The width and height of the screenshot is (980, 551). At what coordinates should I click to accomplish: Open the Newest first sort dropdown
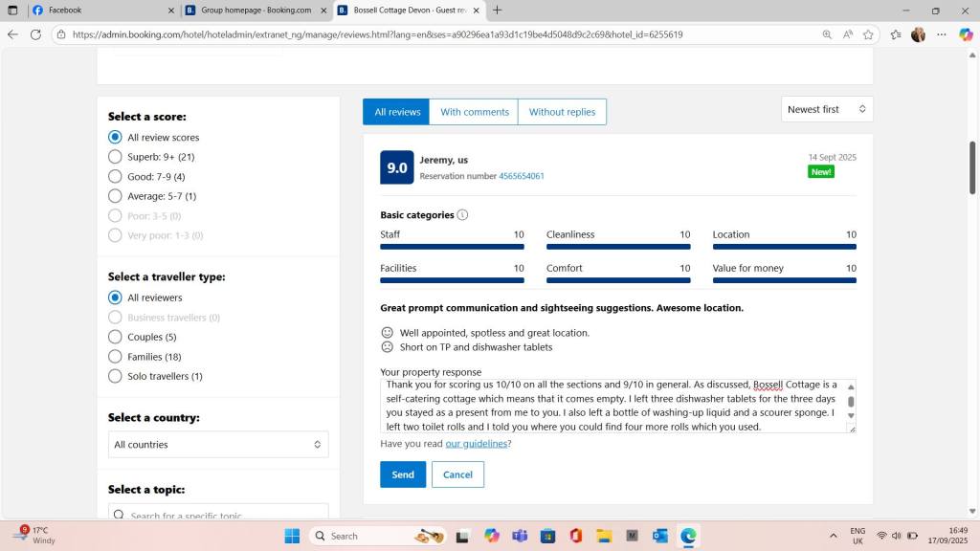click(826, 110)
